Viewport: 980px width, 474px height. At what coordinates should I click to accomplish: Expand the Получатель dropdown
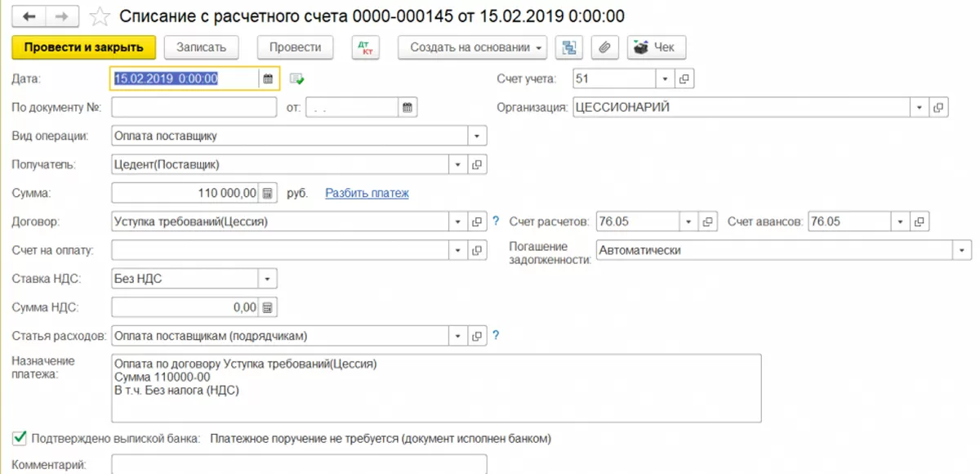tap(459, 164)
